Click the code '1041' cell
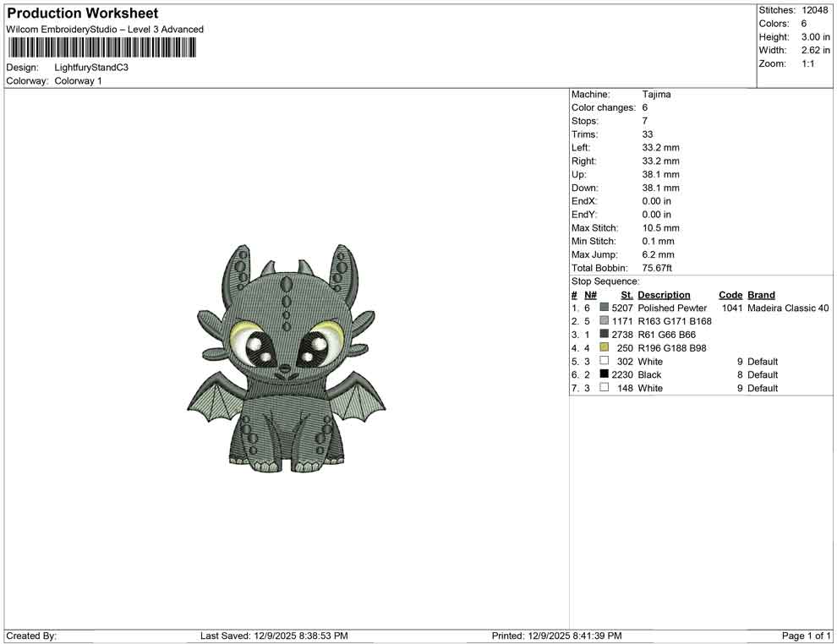The width and height of the screenshot is (837, 644). click(732, 308)
